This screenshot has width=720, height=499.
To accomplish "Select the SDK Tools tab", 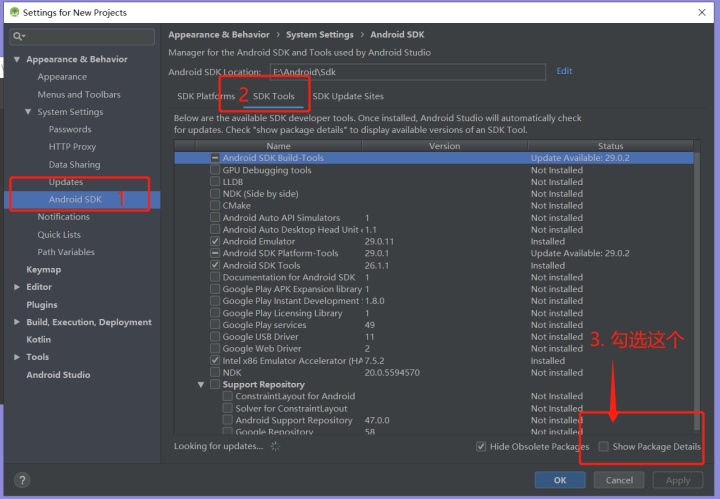I will pyautogui.click(x=274, y=96).
